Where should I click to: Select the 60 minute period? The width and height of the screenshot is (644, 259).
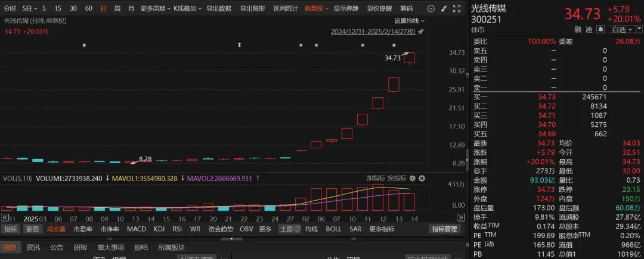(88, 8)
